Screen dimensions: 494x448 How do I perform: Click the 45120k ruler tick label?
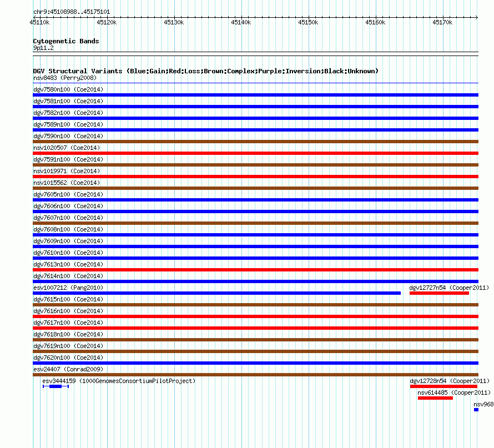107,22
